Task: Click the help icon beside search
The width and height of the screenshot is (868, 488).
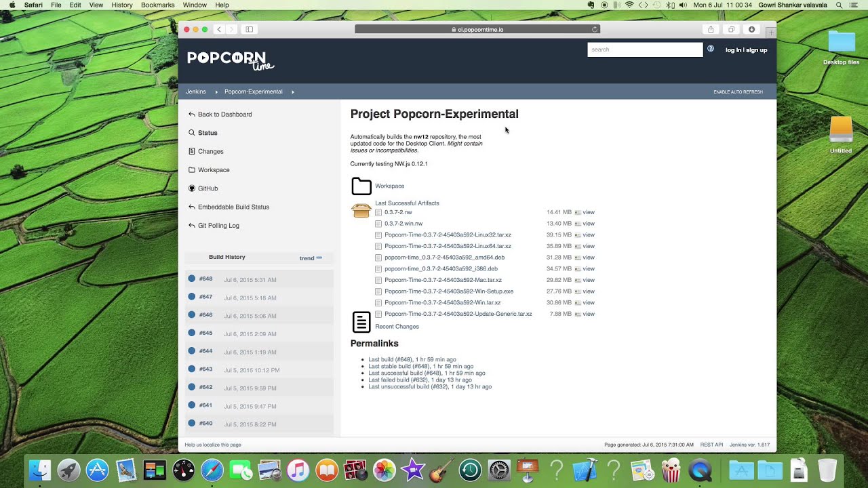Action: pos(711,49)
